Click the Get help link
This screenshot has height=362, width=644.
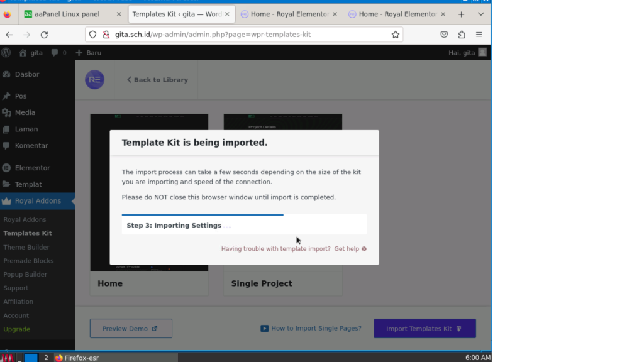coord(350,249)
